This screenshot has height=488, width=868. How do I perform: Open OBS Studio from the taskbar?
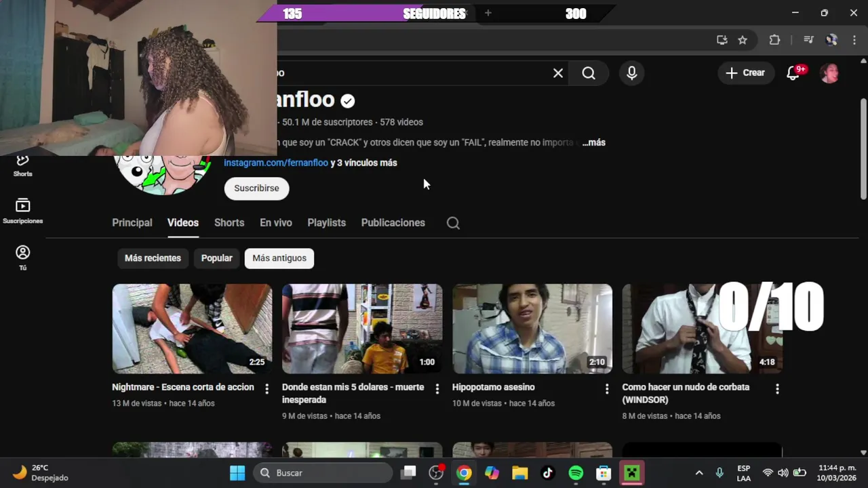click(x=436, y=472)
